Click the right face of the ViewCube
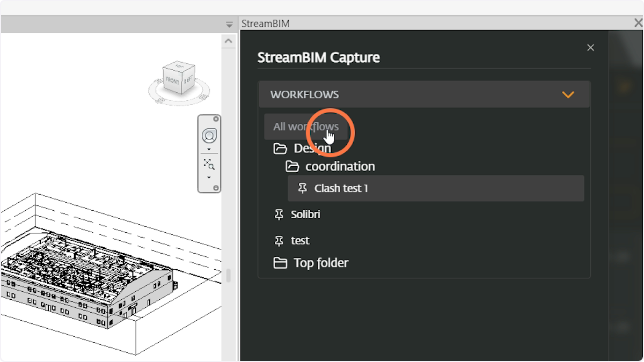Screen dimensions: 644x362 [x=188, y=80]
